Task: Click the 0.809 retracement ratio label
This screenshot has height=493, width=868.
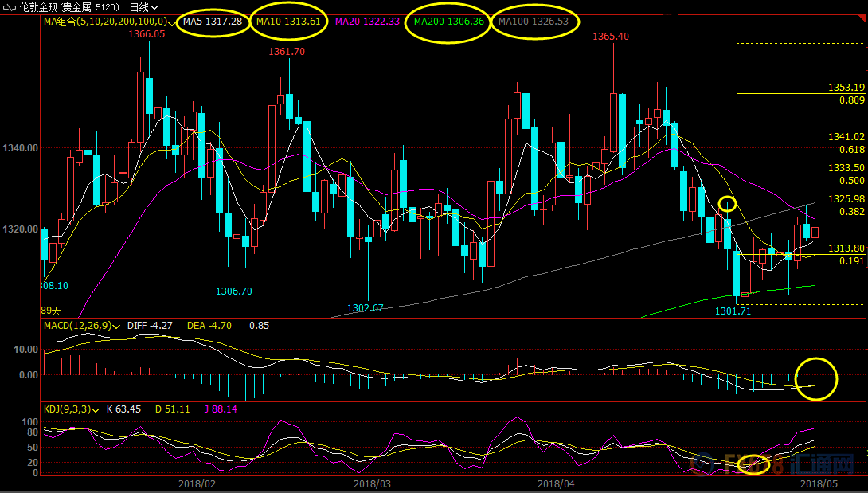Action: coord(852,100)
